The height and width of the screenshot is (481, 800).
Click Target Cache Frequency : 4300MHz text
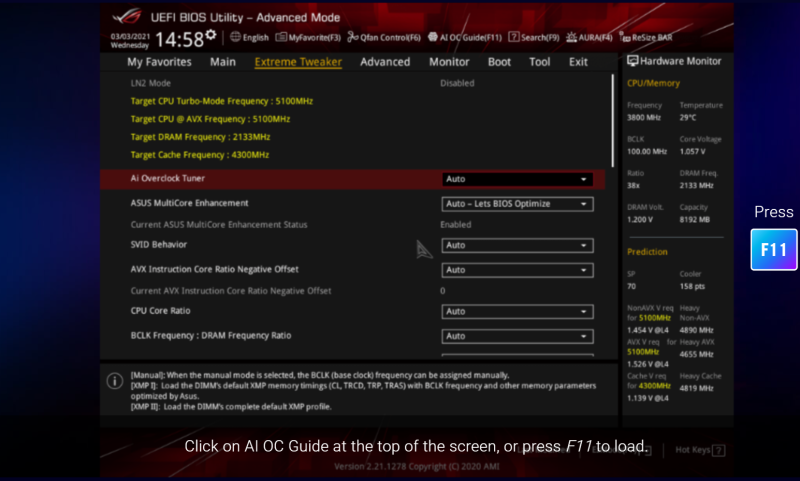click(199, 155)
